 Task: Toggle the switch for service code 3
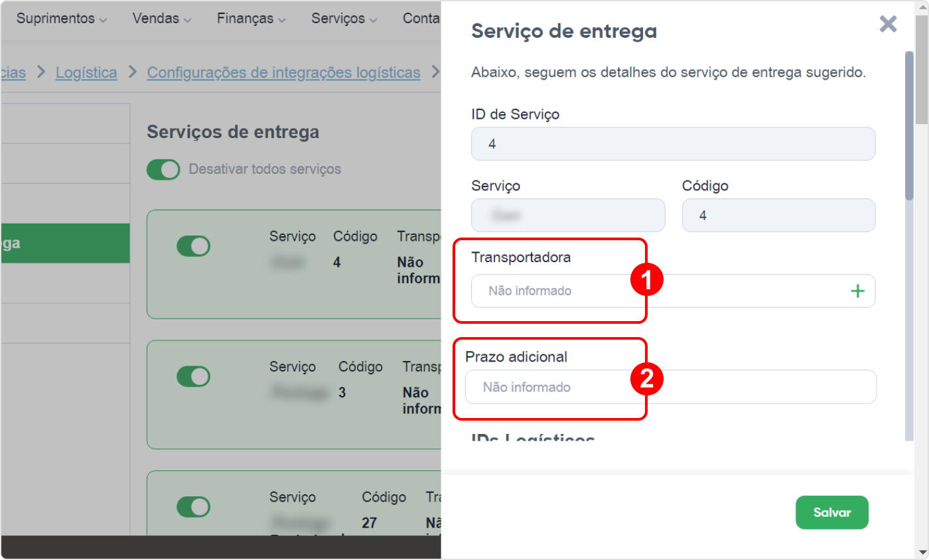click(193, 376)
